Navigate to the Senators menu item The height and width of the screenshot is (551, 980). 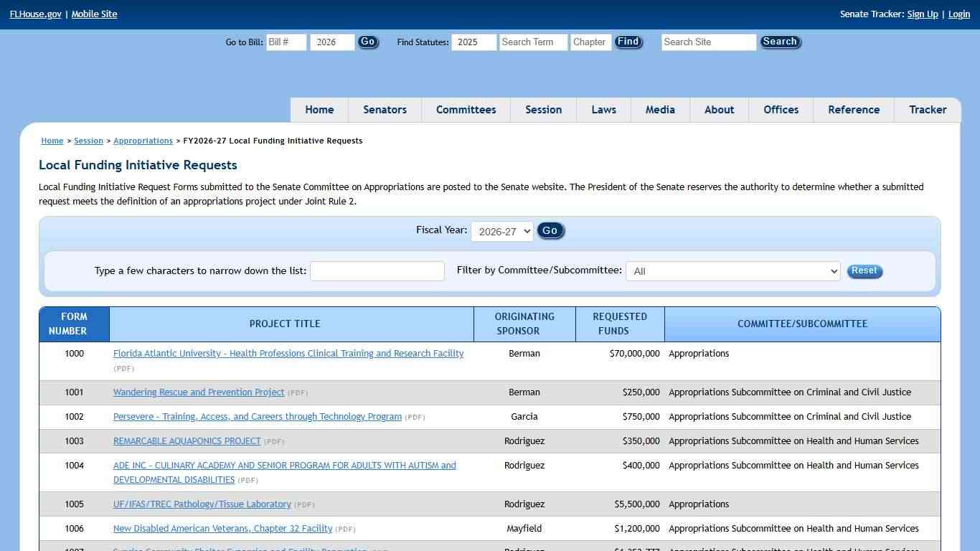[385, 110]
